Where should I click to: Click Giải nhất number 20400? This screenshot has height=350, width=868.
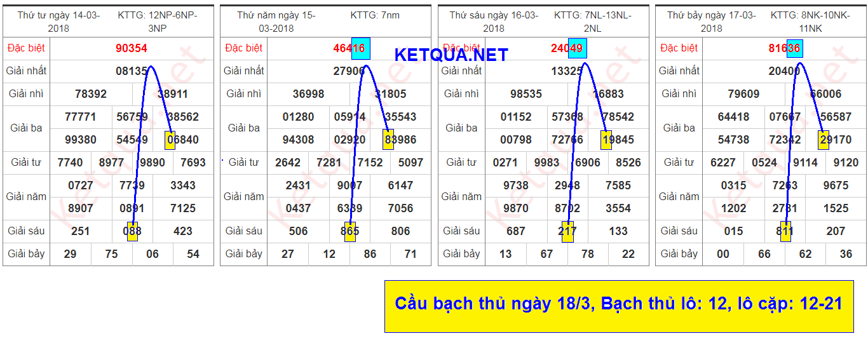coord(784,71)
